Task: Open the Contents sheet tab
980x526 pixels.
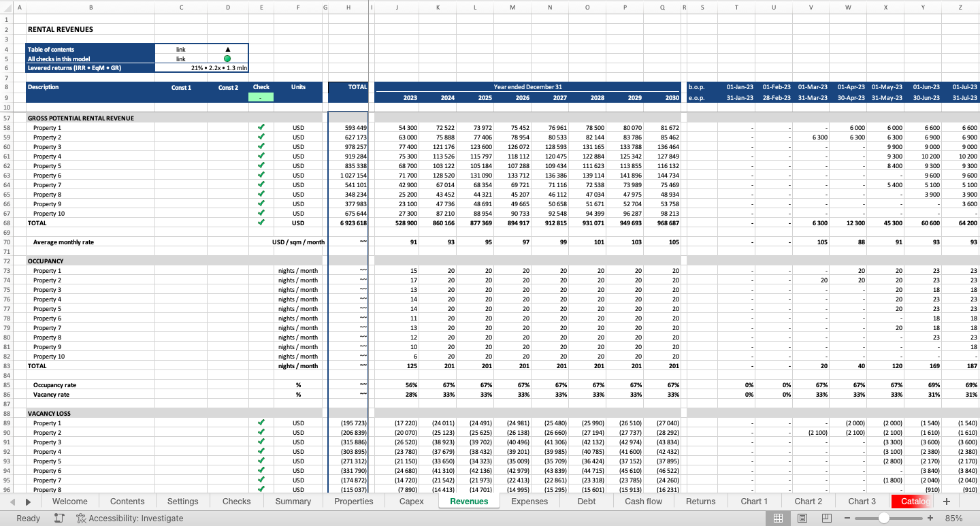Action: 127,502
